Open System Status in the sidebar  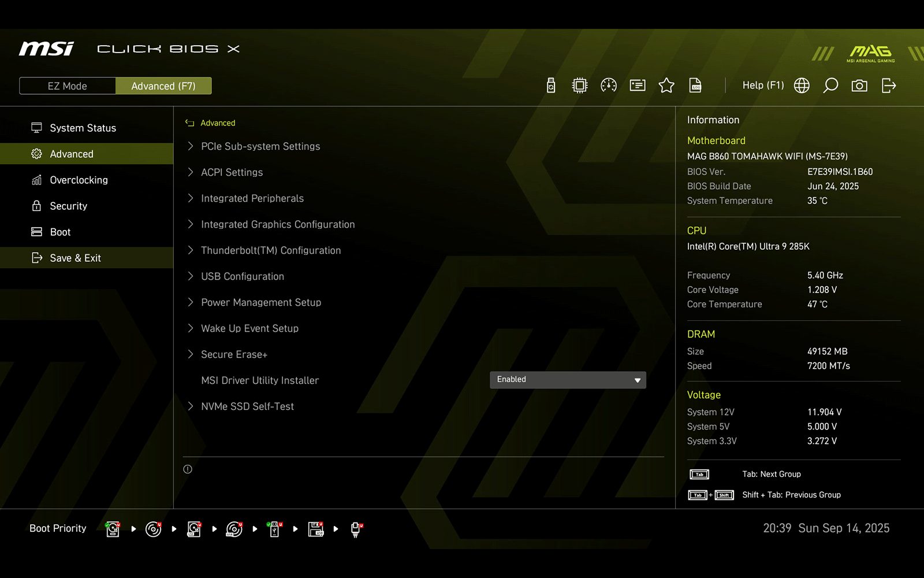click(x=87, y=128)
